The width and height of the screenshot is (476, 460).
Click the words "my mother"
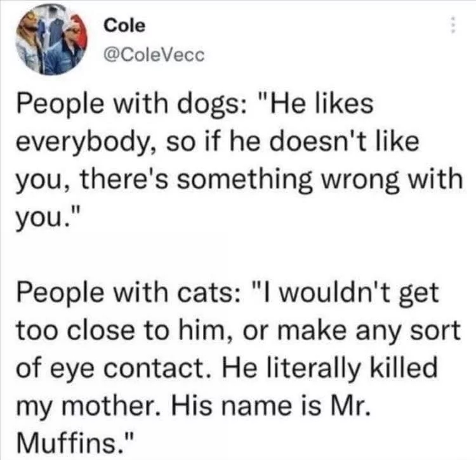click(x=84, y=406)
